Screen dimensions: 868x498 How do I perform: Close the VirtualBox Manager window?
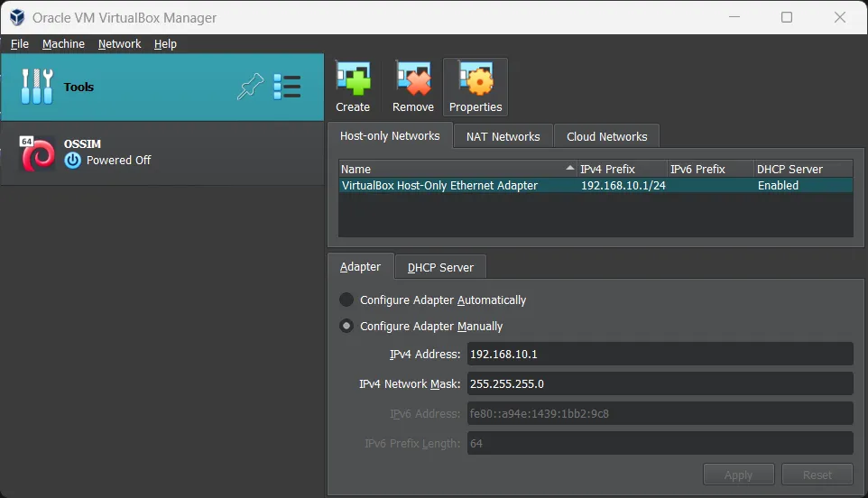tap(840, 17)
